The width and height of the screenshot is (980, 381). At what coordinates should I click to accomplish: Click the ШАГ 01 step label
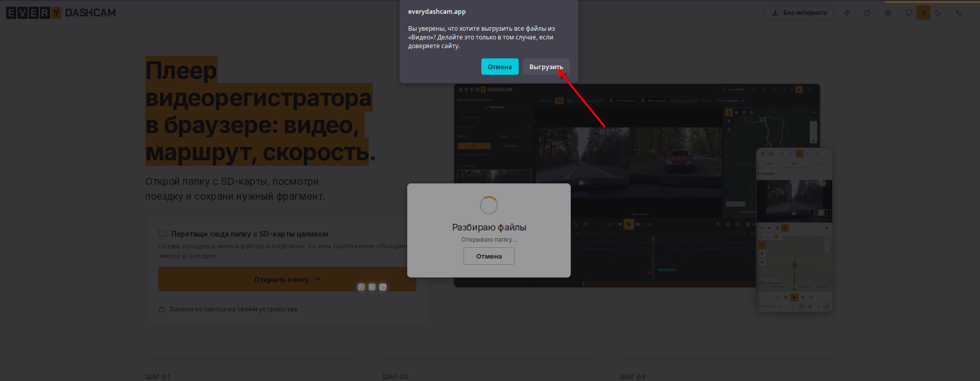pyautogui.click(x=158, y=376)
